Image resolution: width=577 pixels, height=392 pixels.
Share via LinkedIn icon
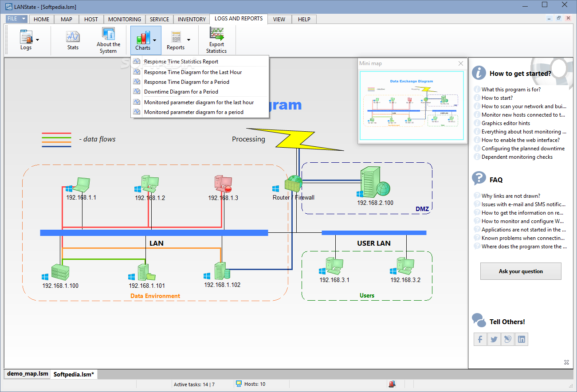pyautogui.click(x=522, y=340)
